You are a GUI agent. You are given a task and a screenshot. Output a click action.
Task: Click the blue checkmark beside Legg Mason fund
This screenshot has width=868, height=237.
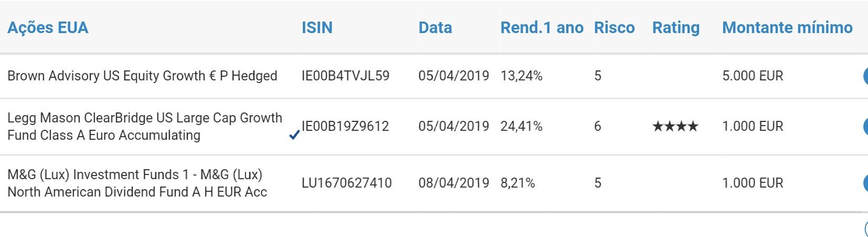pos(294,135)
